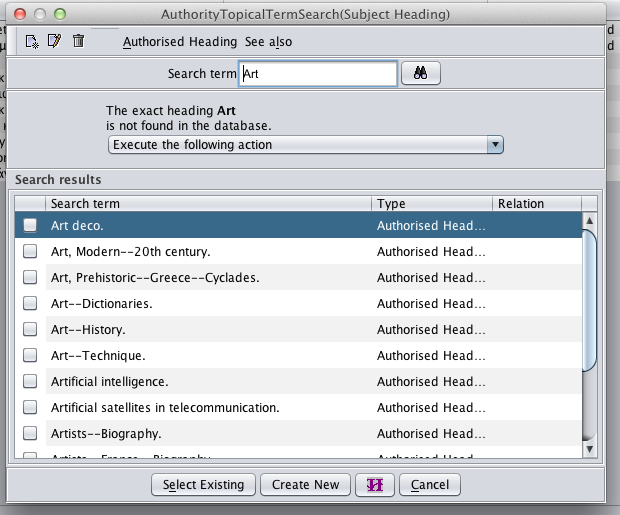Focus the Search term input field

click(x=318, y=74)
